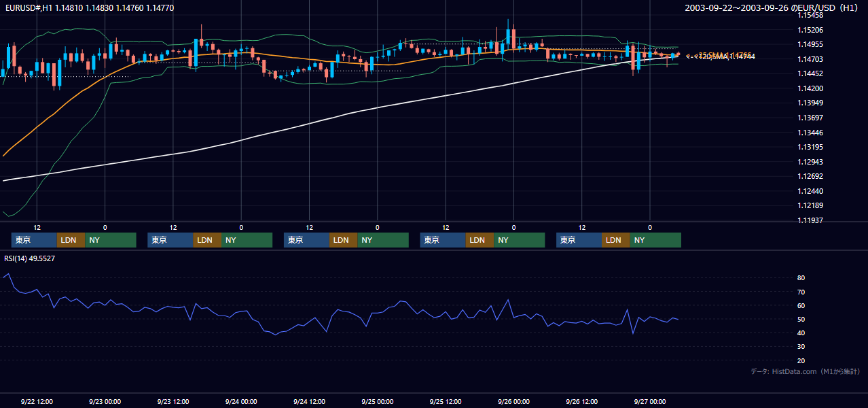Image resolution: width=868 pixels, height=408 pixels.
Task: Select the 東京 session block for 9/22
Action: (34, 240)
